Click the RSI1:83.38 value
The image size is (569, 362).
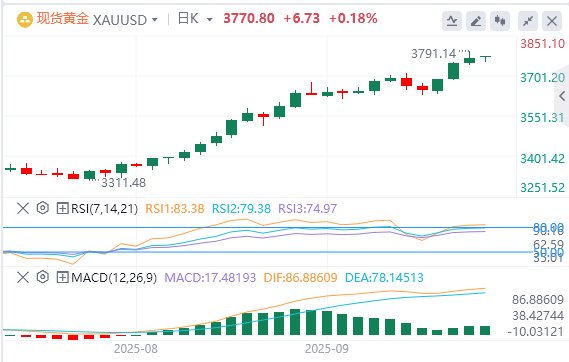[x=175, y=209]
